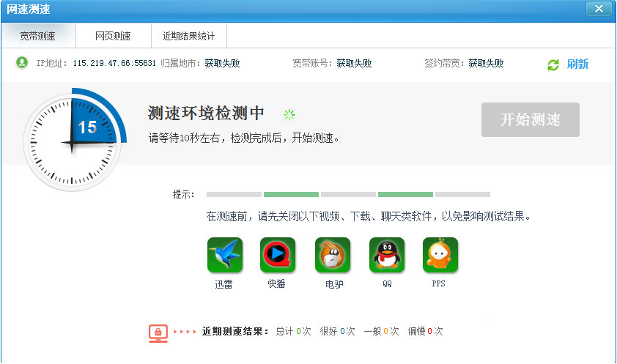This screenshot has height=364, width=617.
Task: Click the 近期测速结果 label
Action: click(235, 331)
